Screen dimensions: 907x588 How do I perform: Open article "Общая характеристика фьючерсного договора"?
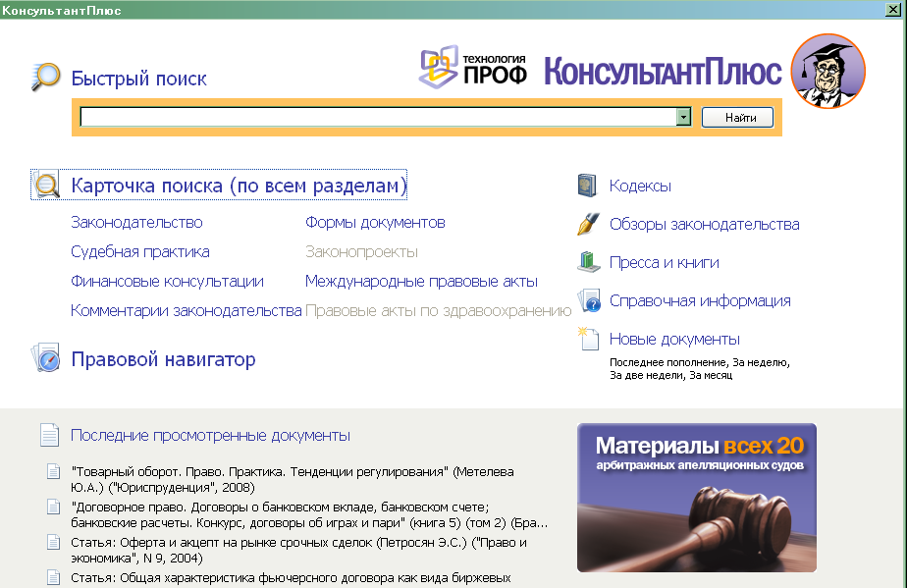pyautogui.click(x=291, y=578)
